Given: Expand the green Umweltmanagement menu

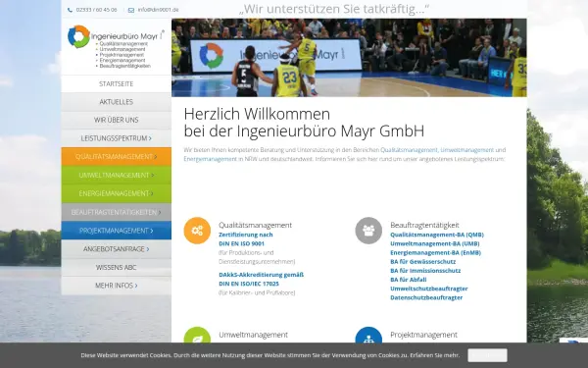Looking at the screenshot, I should pos(117,175).
